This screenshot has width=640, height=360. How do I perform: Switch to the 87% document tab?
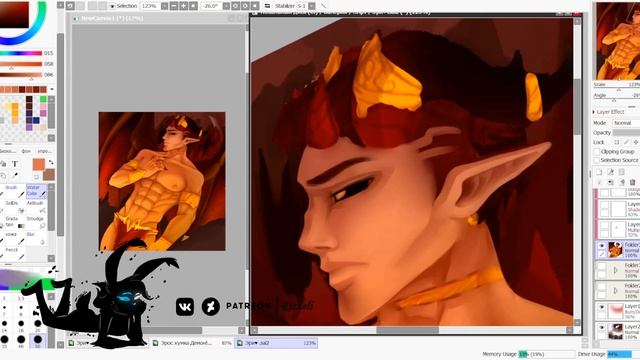point(192,343)
